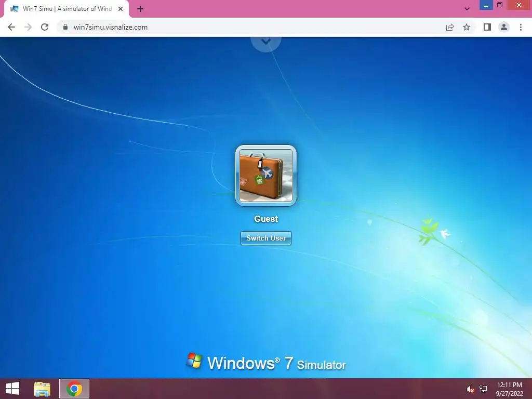Open Chrome's three-dot menu
This screenshot has width=532, height=399.
pyautogui.click(x=521, y=27)
